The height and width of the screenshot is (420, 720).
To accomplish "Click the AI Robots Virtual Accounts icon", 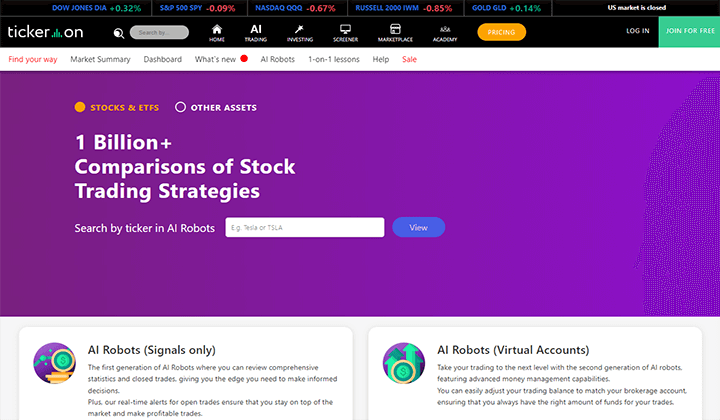I will click(x=404, y=363).
